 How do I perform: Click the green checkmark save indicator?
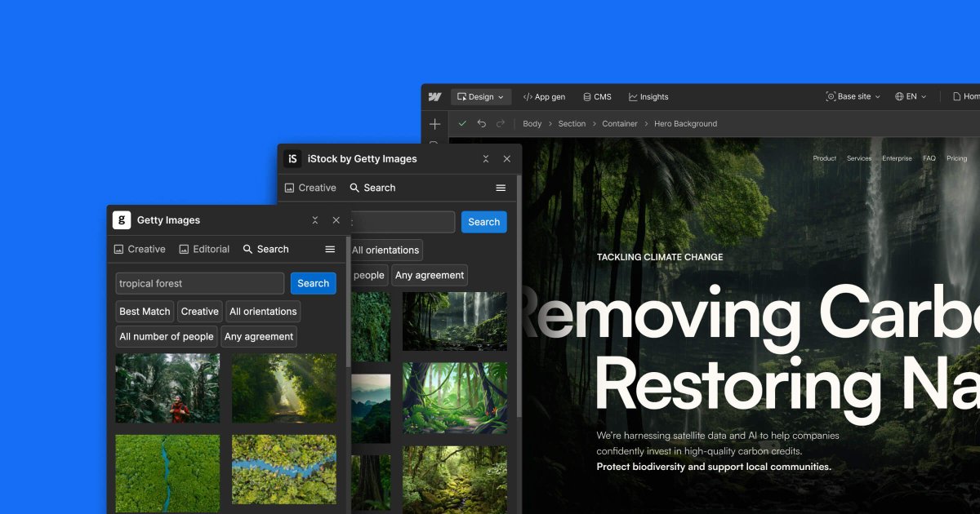pos(463,123)
